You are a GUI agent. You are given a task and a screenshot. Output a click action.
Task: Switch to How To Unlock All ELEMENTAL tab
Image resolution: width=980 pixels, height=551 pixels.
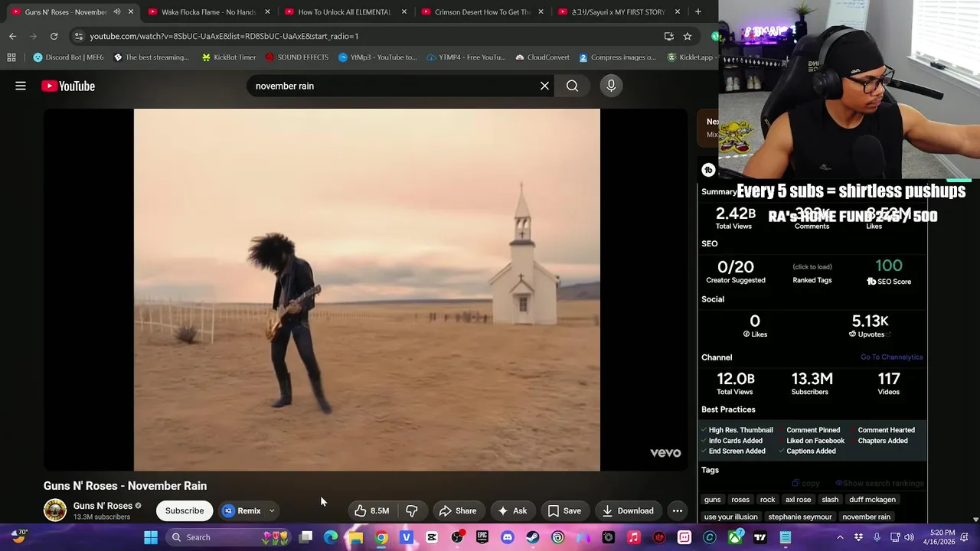[x=345, y=11]
